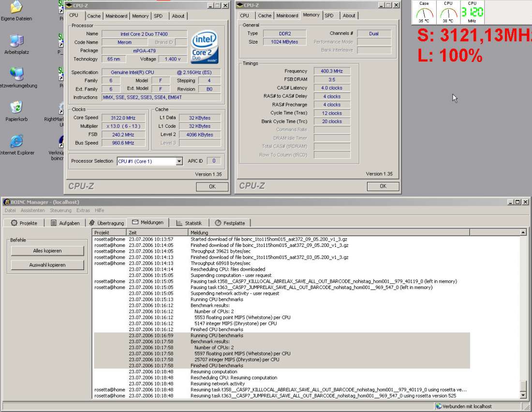Open About tab in right CPU-Z window
This screenshot has width=532, height=412.
tap(349, 15)
